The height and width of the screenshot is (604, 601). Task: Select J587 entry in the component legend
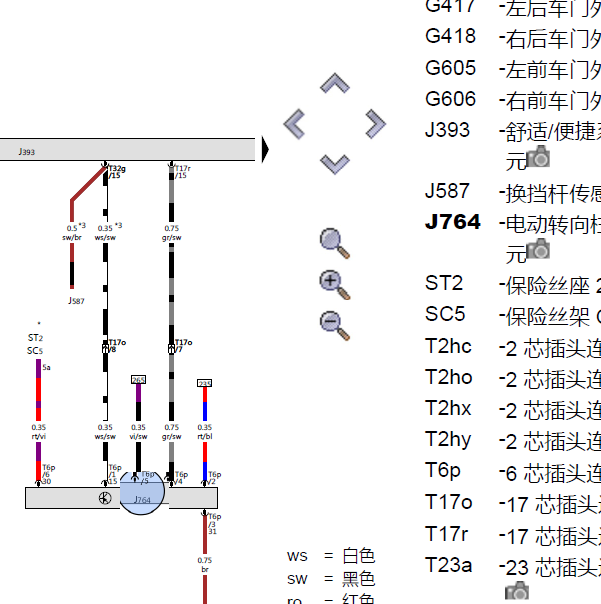pos(512,193)
